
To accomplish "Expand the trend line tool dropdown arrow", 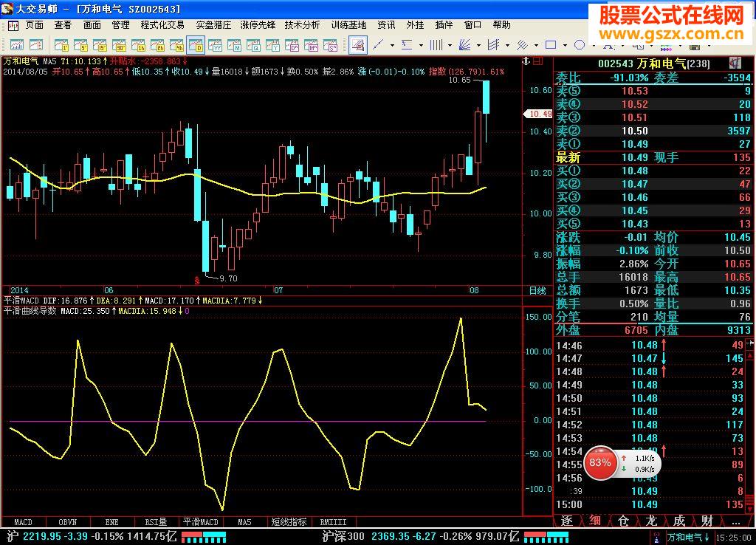I will click(392, 45).
